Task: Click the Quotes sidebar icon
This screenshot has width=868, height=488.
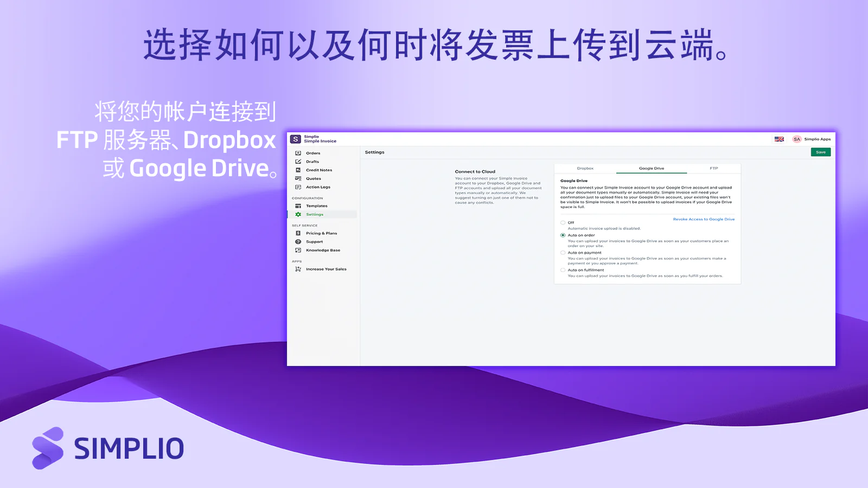Action: point(298,178)
